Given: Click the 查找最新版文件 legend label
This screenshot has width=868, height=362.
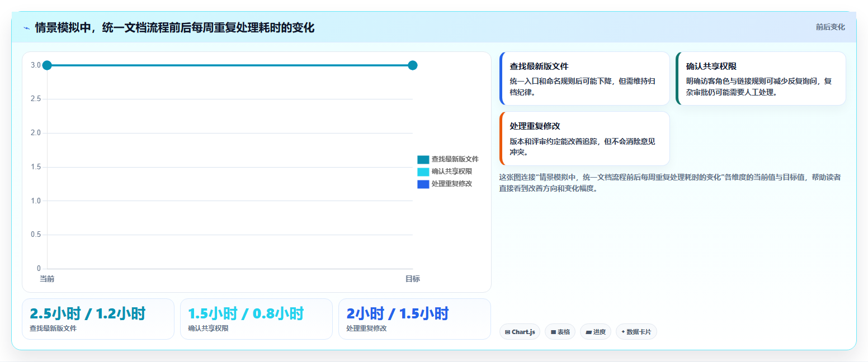Looking at the screenshot, I should [x=455, y=159].
